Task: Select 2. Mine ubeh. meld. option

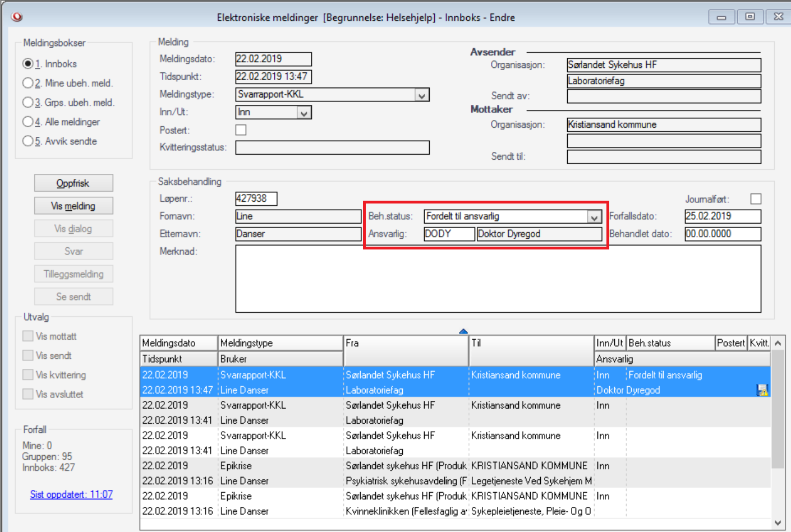Action: point(27,83)
